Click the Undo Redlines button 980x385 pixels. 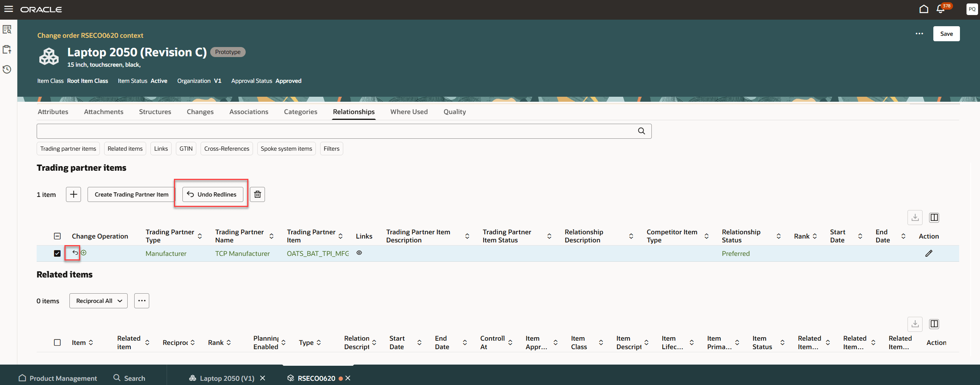click(x=211, y=194)
